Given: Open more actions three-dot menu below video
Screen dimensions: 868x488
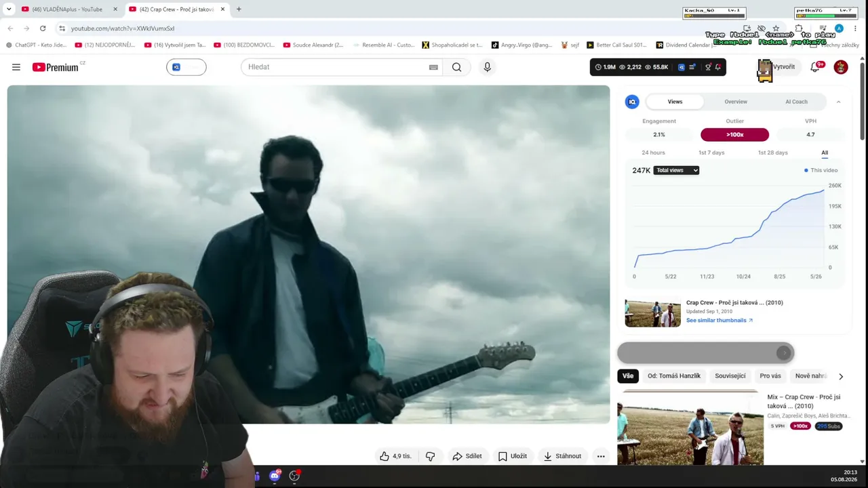Looking at the screenshot, I should [x=601, y=456].
